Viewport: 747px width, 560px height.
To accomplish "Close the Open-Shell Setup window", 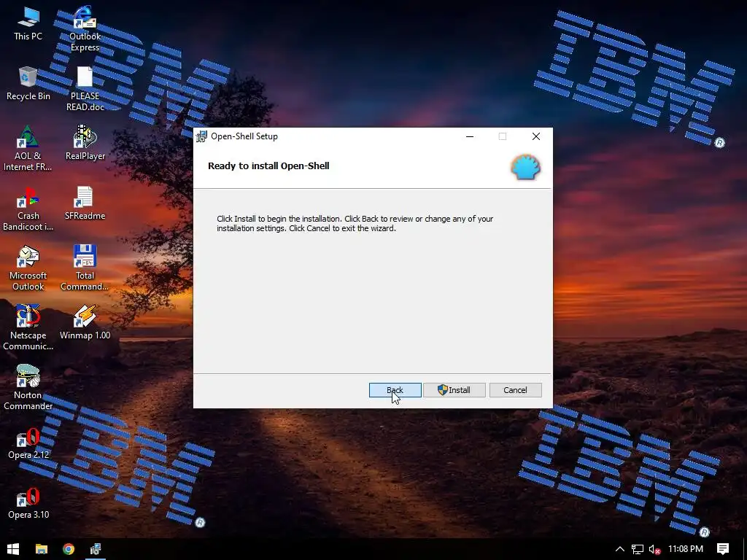I will pos(536,136).
